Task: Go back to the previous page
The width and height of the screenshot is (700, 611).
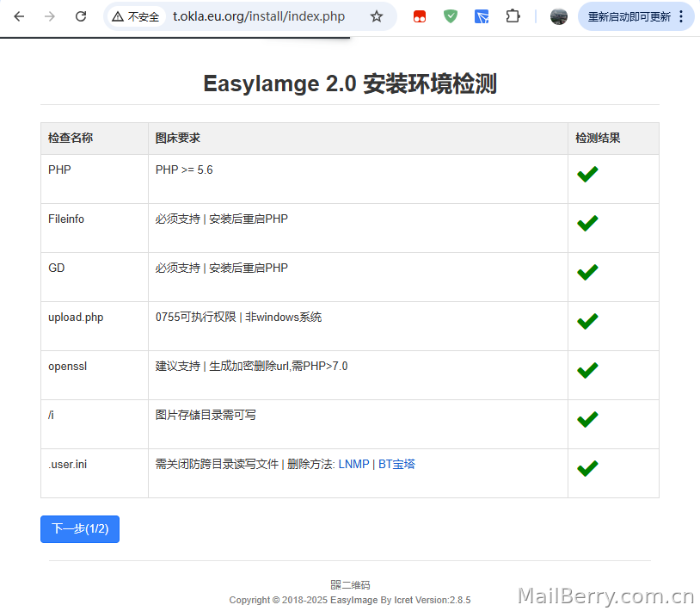Action: [x=19, y=17]
